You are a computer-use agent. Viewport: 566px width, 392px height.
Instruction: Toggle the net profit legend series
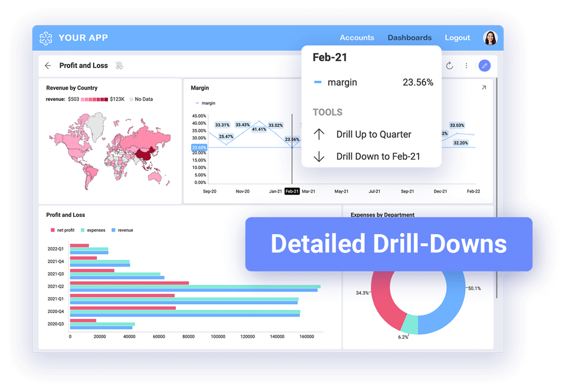62,230
